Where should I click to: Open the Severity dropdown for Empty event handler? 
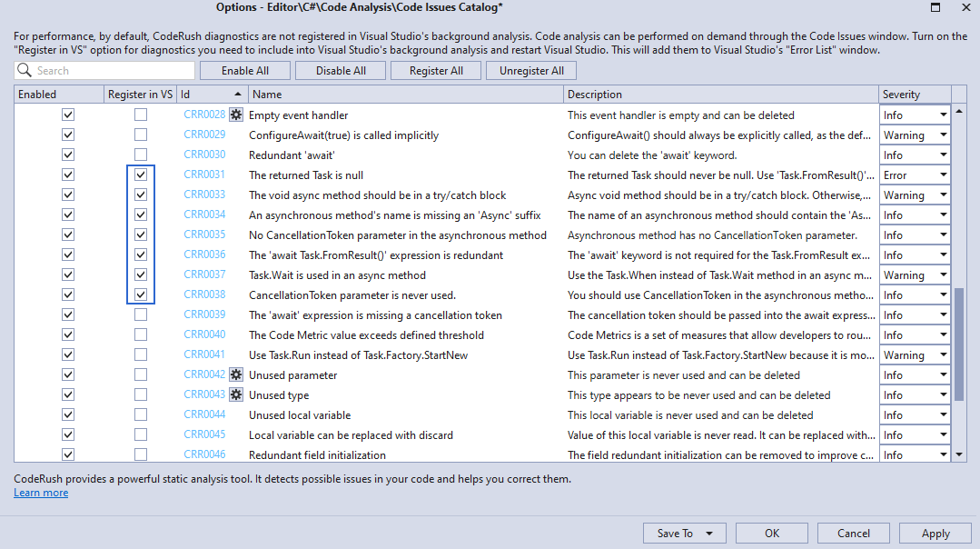(x=943, y=114)
